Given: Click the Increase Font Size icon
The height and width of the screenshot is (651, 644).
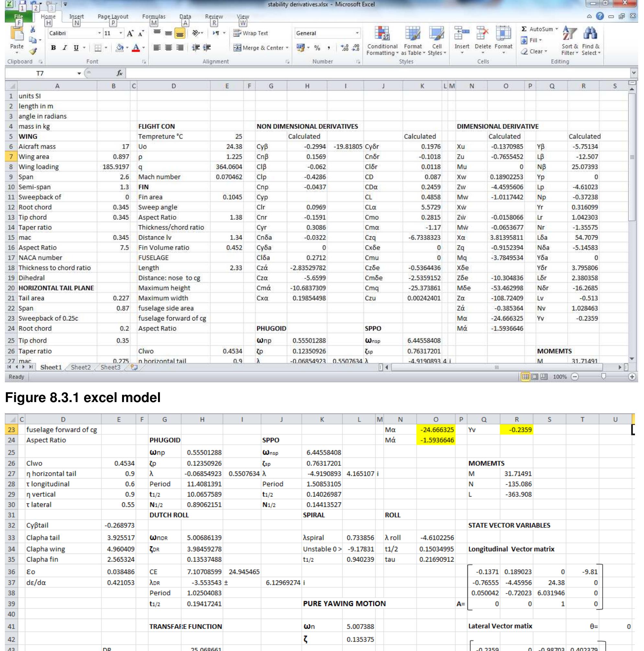Looking at the screenshot, I should [x=130, y=33].
